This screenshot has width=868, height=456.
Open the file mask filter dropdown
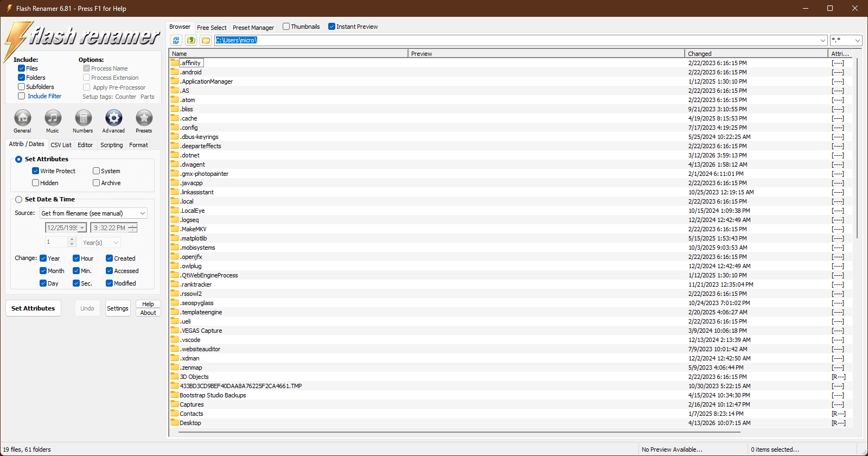(857, 40)
